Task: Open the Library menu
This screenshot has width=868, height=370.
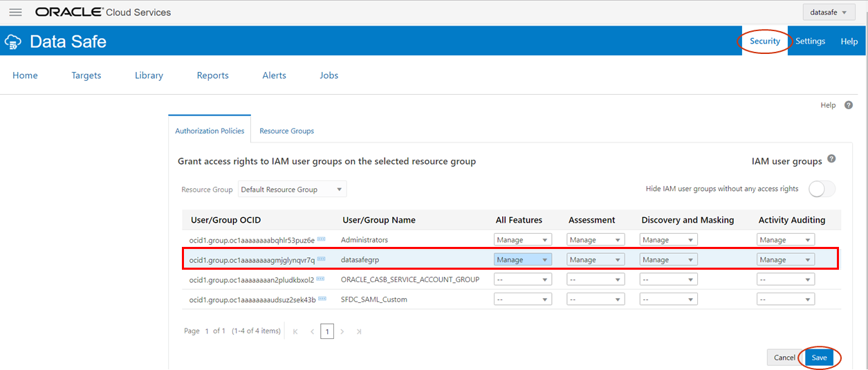Action: [149, 75]
